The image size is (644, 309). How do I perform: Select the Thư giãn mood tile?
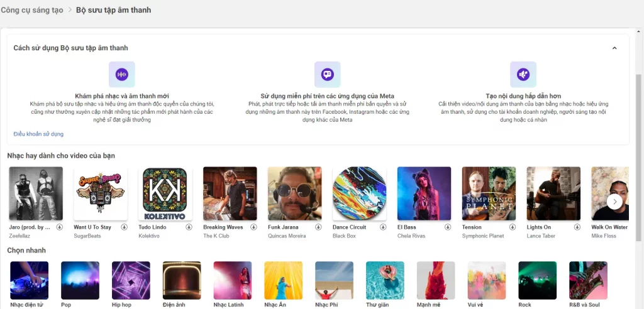click(x=386, y=280)
